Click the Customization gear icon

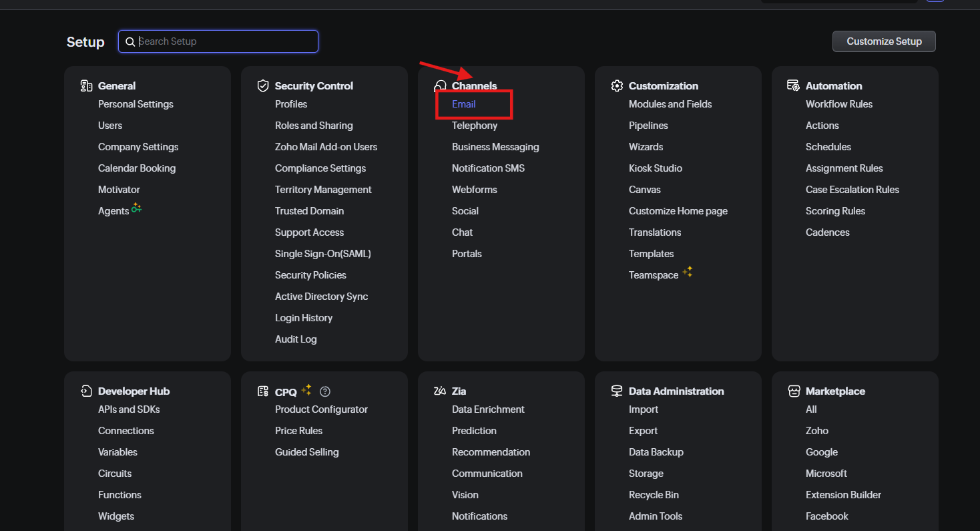617,85
